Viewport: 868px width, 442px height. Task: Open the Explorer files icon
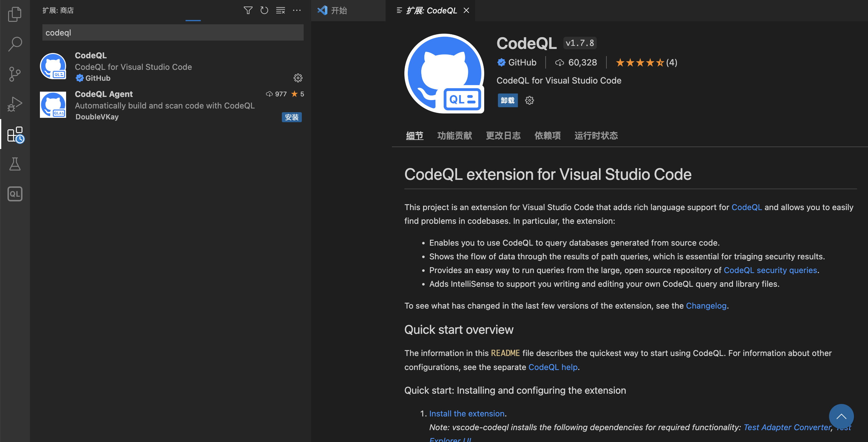tap(15, 14)
